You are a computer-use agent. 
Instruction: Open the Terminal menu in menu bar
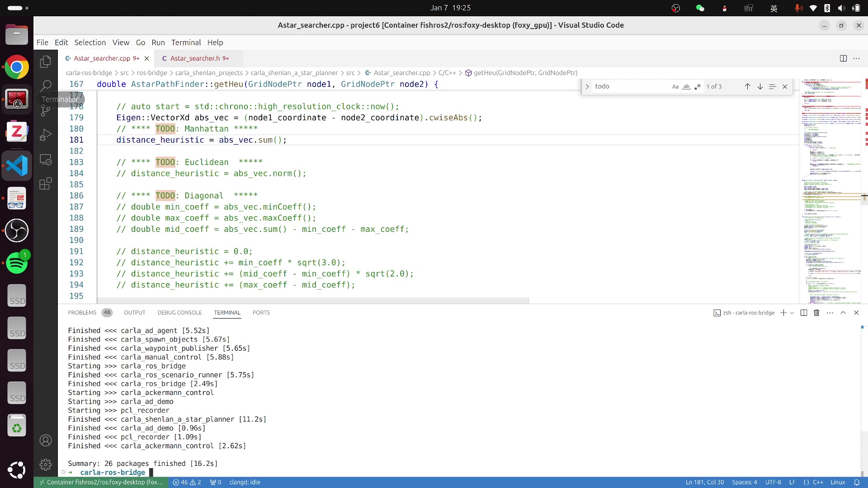(186, 42)
